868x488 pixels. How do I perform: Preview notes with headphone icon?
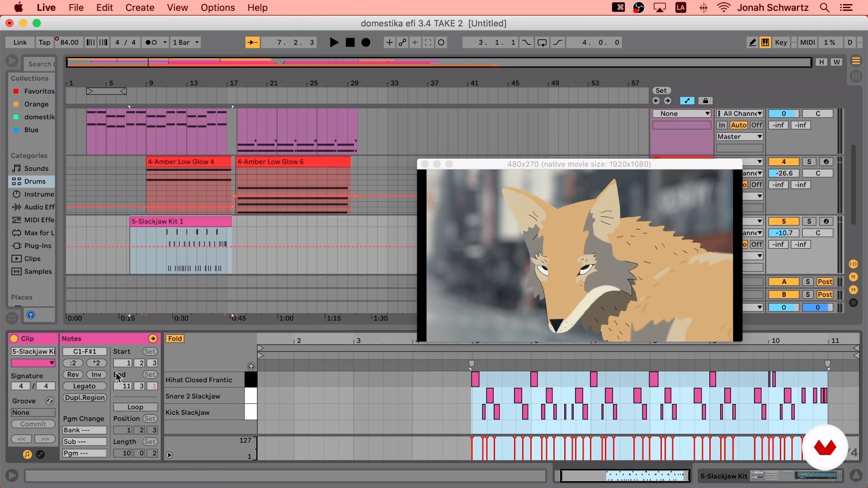click(x=251, y=366)
